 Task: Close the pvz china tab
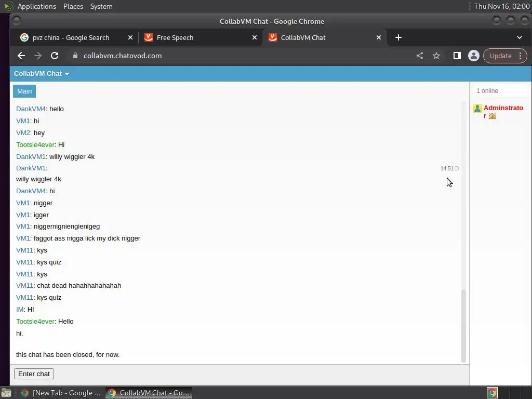tap(130, 37)
